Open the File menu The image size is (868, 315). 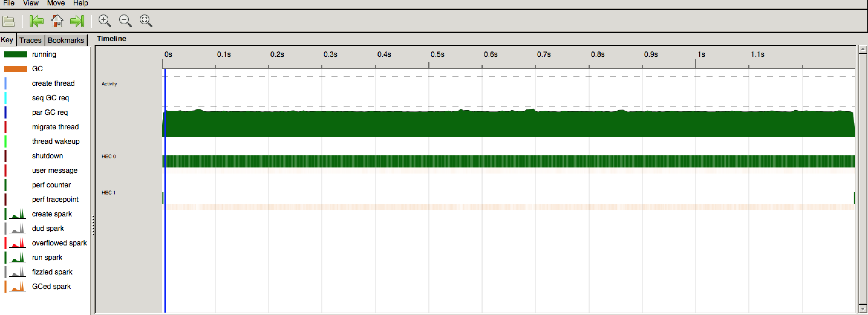click(9, 3)
